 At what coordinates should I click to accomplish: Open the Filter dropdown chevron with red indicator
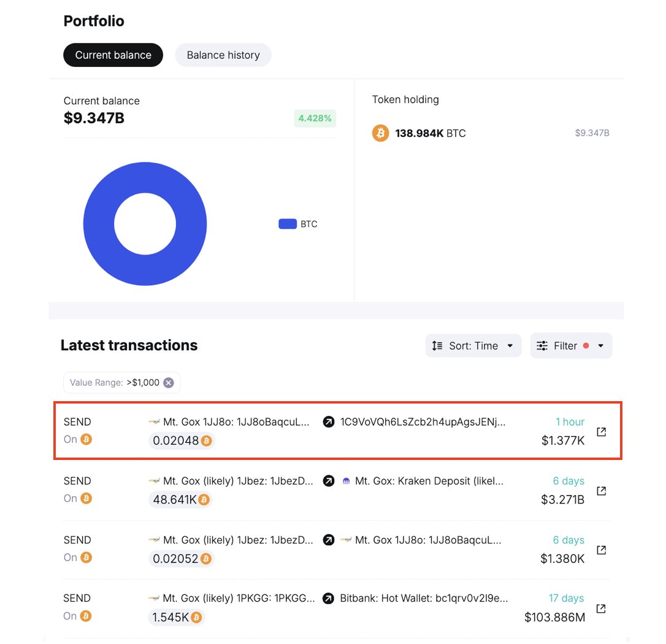click(600, 345)
